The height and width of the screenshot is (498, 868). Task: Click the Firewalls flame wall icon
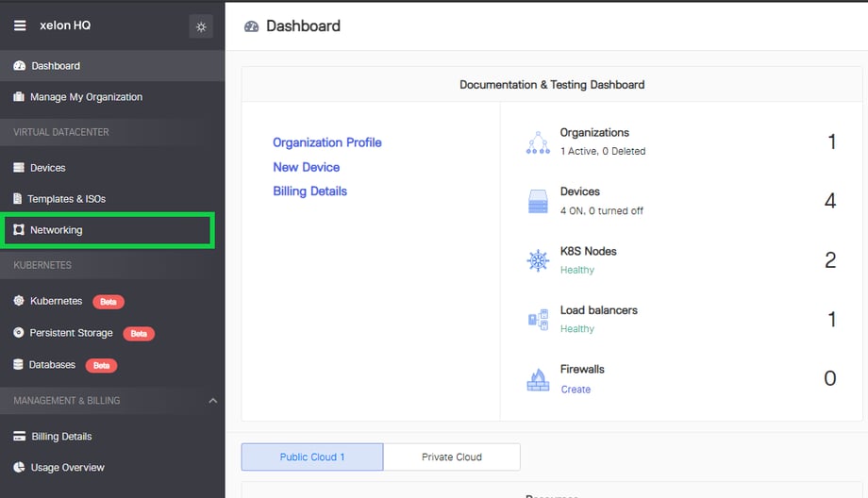(538, 379)
